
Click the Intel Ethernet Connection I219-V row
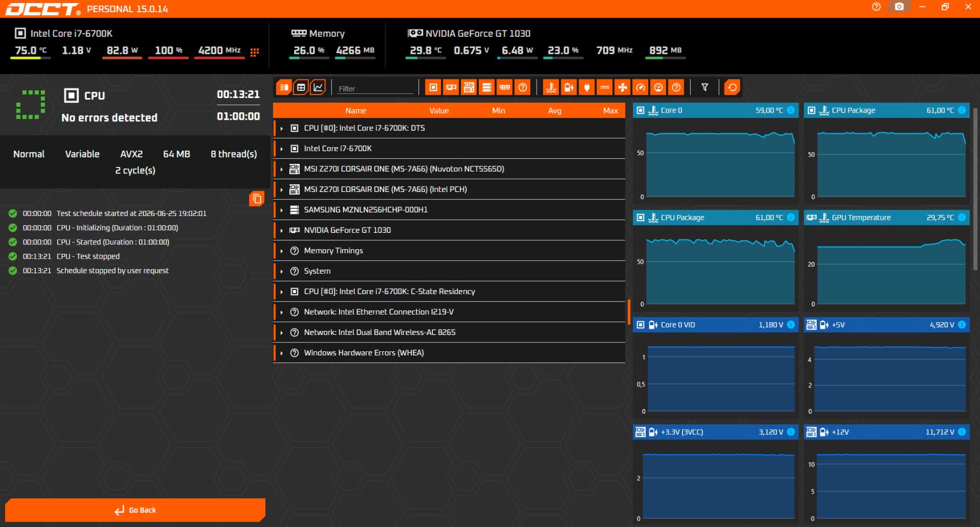[449, 312]
